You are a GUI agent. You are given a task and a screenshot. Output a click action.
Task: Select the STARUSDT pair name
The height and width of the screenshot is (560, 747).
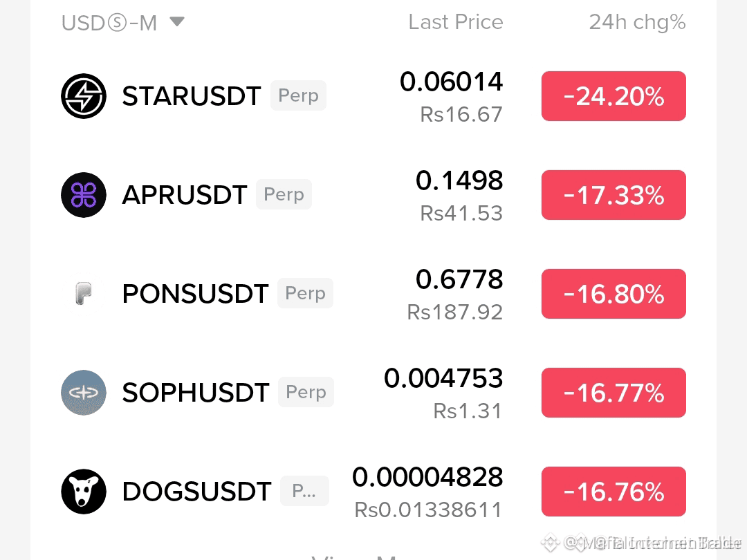point(192,96)
